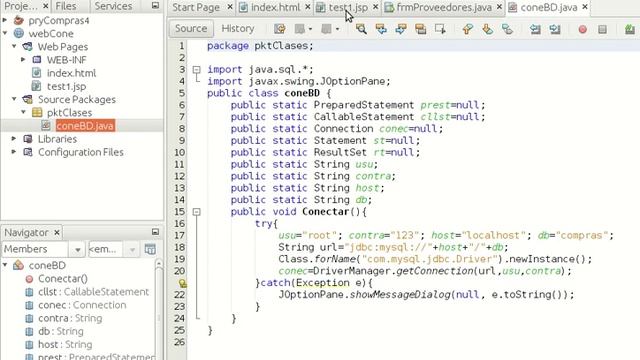
Task: Click the Navigator view toggle icon
Action: (150, 249)
